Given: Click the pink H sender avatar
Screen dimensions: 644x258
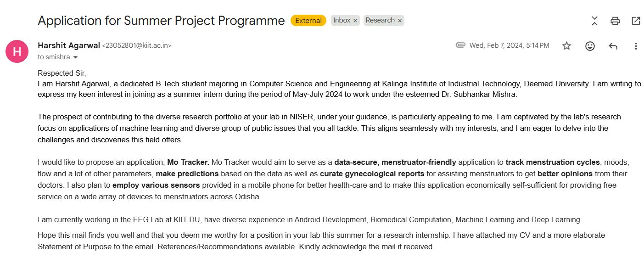Looking at the screenshot, I should pos(17,51).
